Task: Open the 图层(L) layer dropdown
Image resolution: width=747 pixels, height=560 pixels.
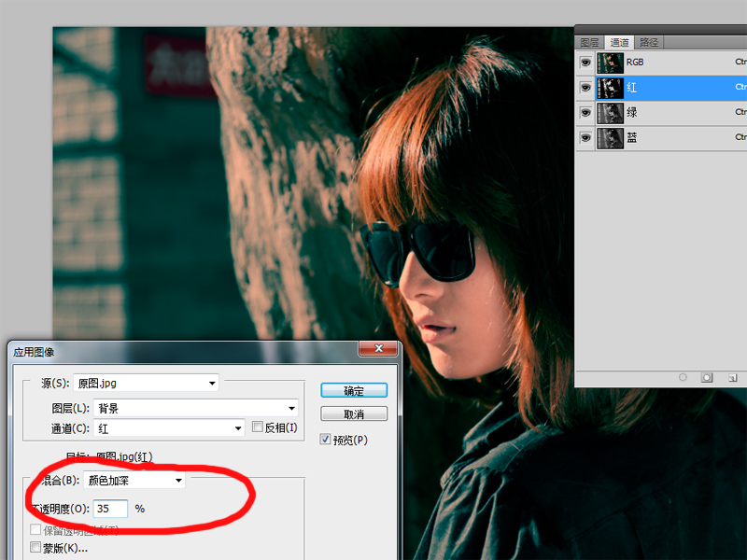Action: point(195,408)
